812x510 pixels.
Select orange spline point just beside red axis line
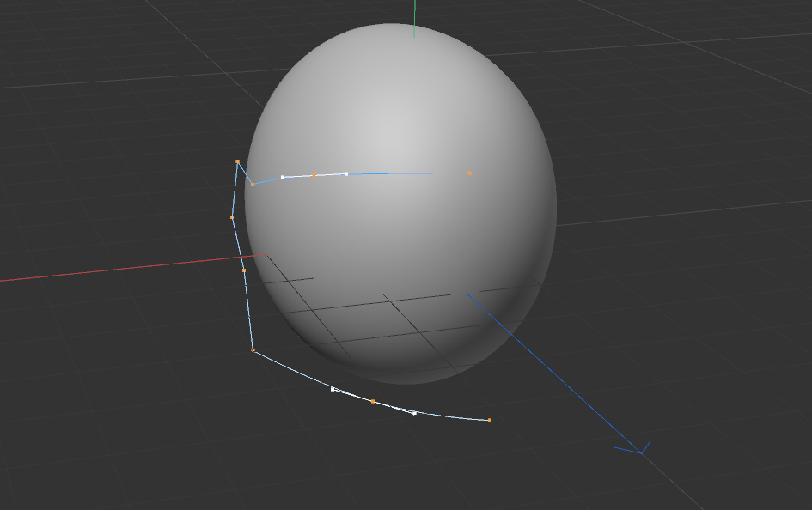coord(244,270)
